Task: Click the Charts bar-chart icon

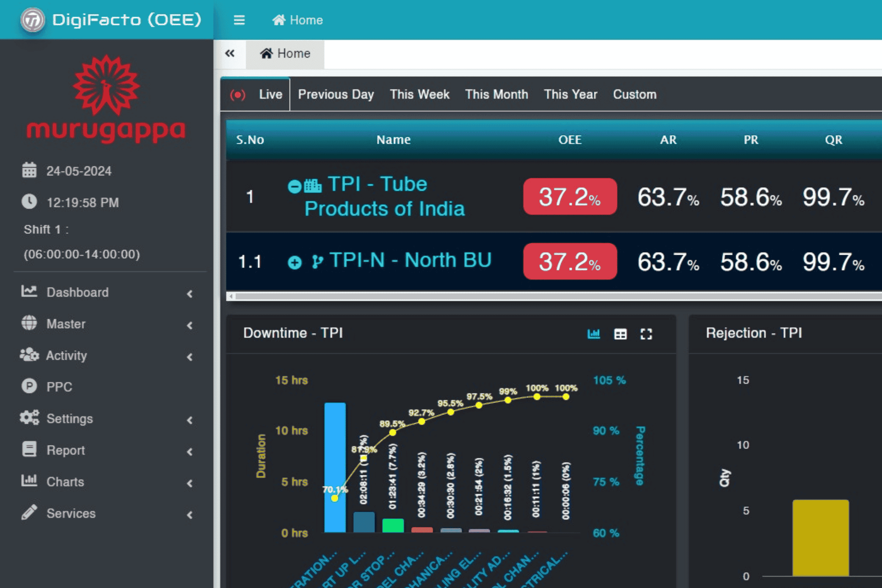Action: pos(29,481)
